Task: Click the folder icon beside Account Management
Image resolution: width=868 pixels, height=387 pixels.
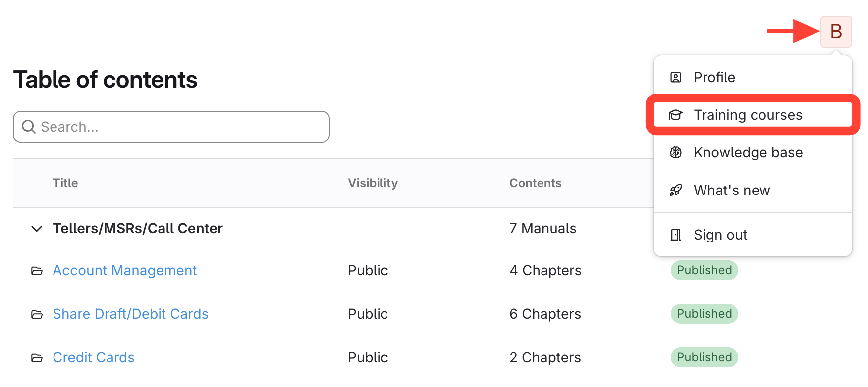Action: click(x=37, y=271)
